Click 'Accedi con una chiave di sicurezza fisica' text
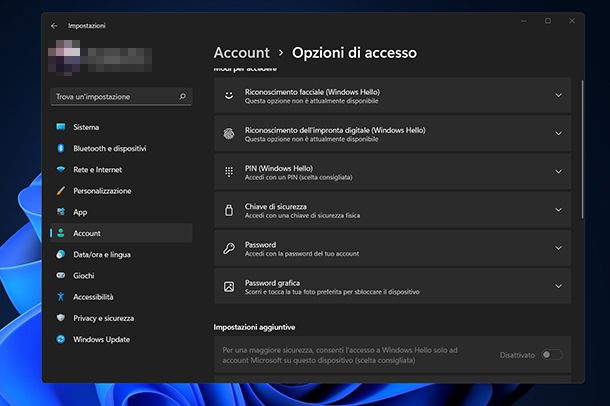This screenshot has height=406, width=610. point(302,215)
